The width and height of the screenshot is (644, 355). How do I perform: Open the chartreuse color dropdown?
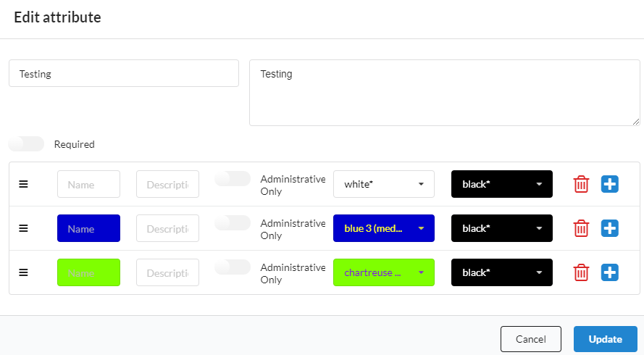(x=383, y=272)
